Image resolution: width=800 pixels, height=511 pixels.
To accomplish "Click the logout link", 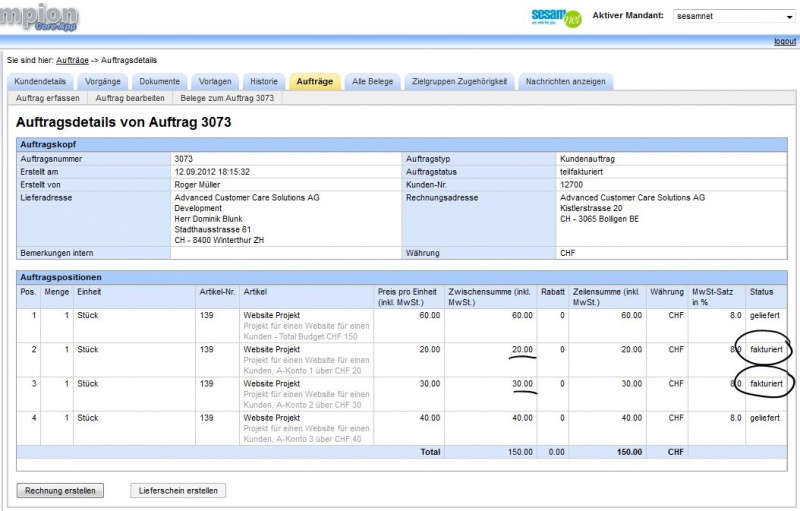I will click(785, 41).
